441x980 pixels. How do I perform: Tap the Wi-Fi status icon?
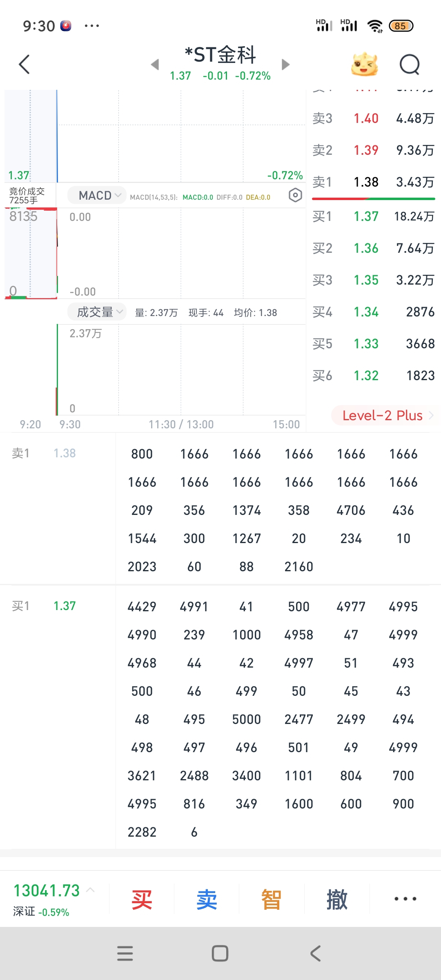375,26
